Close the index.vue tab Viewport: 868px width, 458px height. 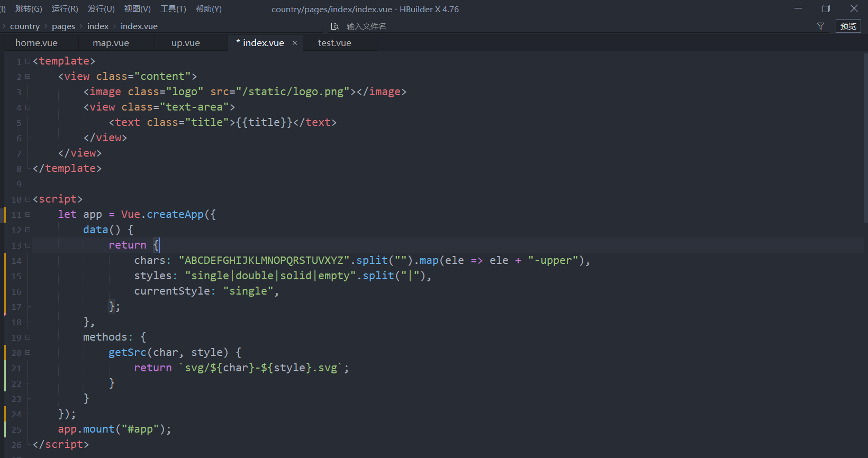tap(295, 43)
